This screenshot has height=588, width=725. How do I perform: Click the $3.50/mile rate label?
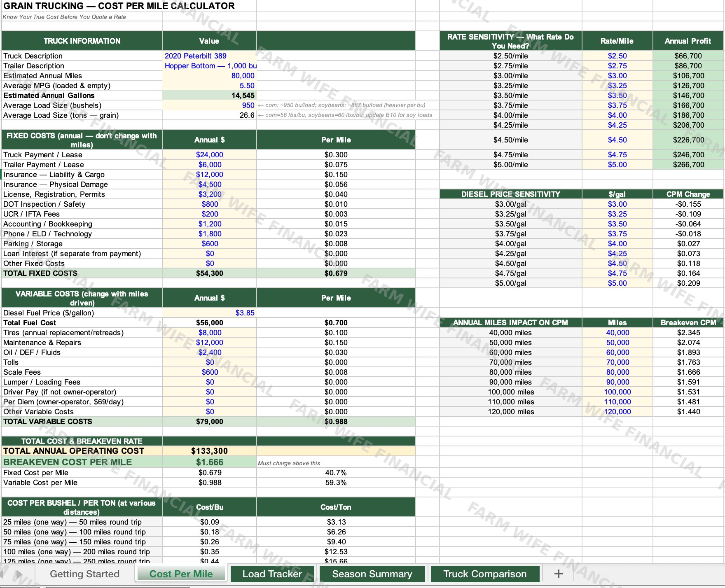click(510, 96)
